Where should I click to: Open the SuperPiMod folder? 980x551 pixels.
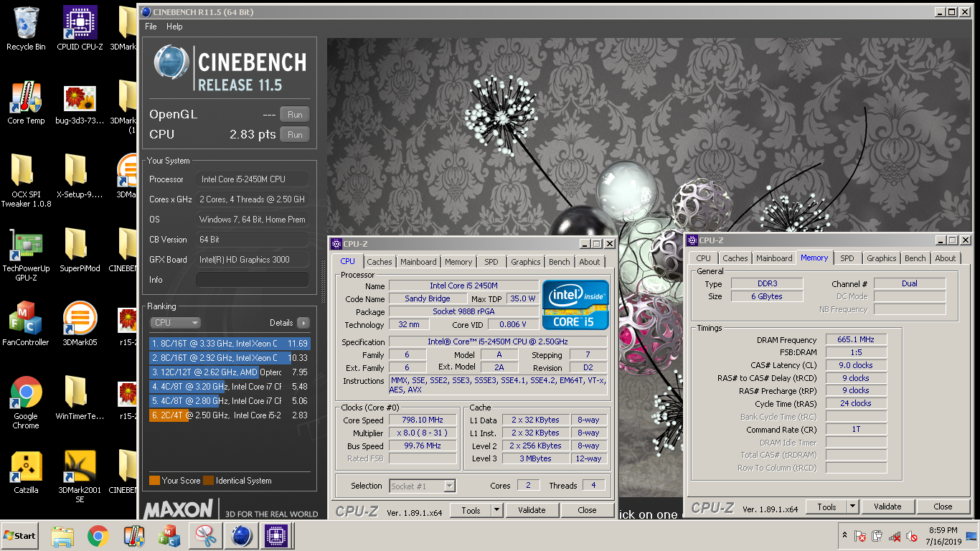coord(80,250)
